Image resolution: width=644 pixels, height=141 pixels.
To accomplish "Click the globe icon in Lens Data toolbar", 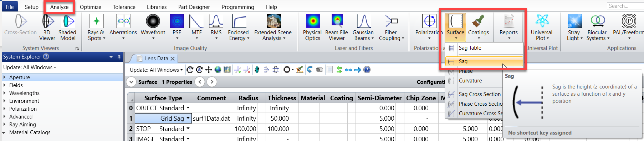I will [x=218, y=70].
